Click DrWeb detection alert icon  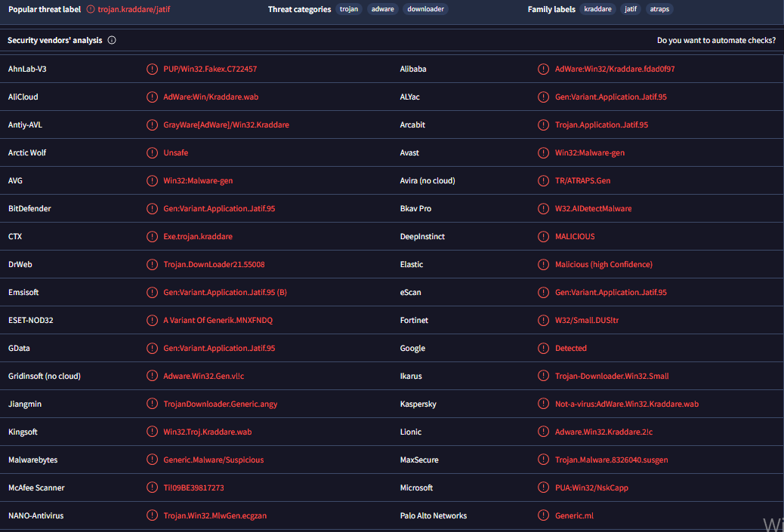point(152,265)
